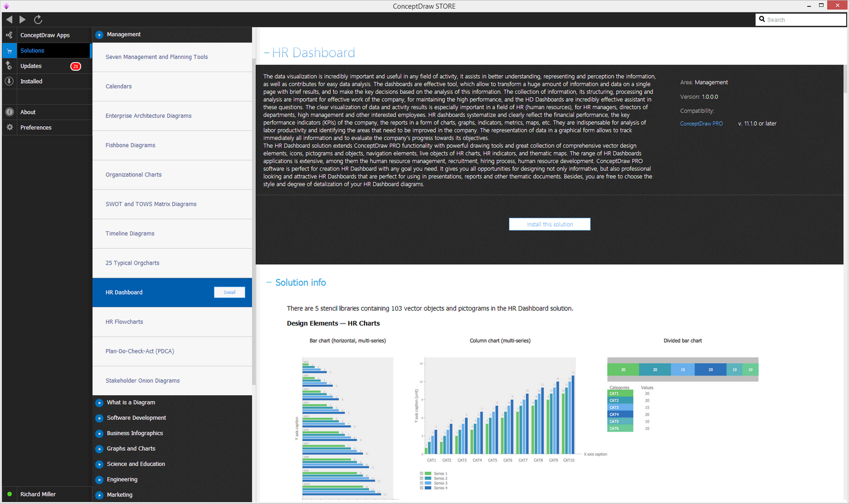Toggle the Series 2 legend checkbox
Viewport: 849px width, 504px height.
[422, 479]
